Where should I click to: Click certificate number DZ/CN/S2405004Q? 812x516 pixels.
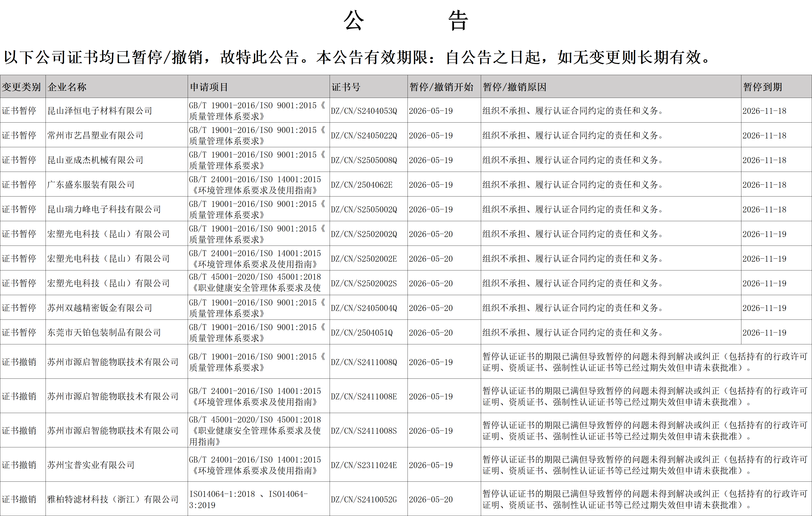(364, 308)
